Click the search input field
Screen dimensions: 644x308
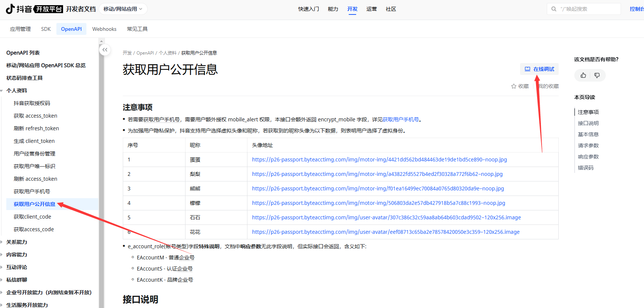pyautogui.click(x=584, y=9)
